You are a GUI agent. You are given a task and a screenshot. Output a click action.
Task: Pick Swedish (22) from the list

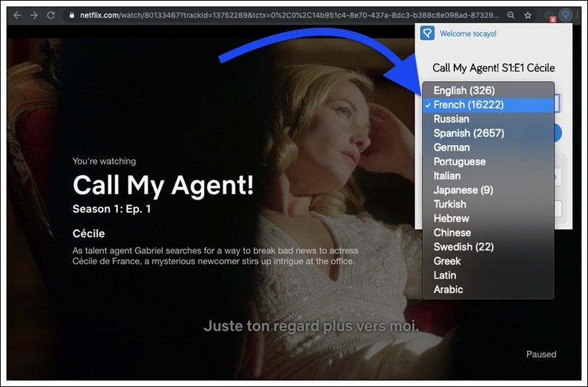[463, 247]
